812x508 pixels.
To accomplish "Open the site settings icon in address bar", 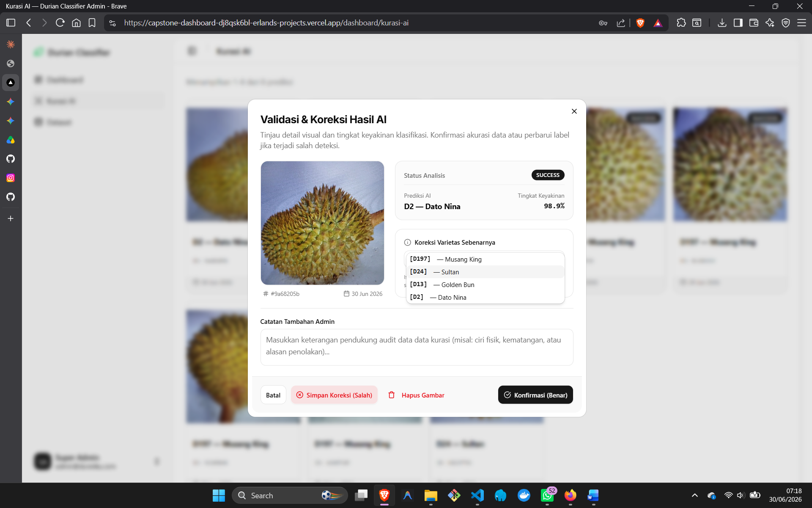I will coord(112,23).
